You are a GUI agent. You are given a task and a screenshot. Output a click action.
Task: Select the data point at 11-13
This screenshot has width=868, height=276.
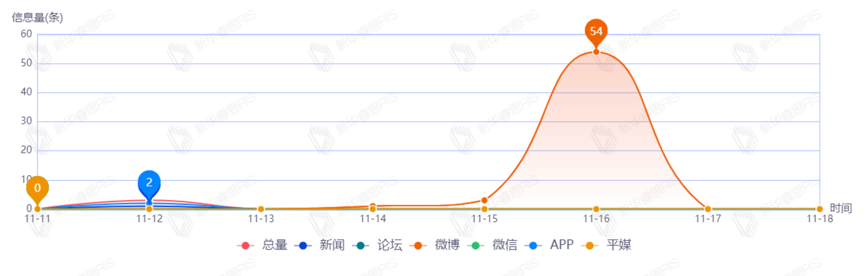[x=261, y=209]
